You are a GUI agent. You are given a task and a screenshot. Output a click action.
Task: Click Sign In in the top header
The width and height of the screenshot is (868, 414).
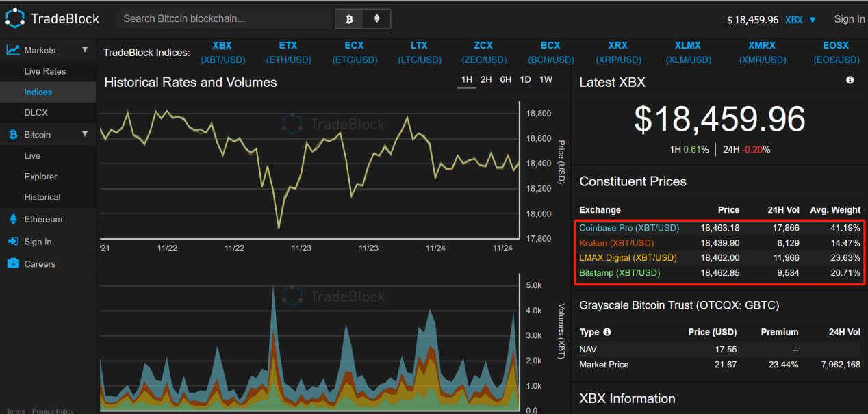(850, 19)
